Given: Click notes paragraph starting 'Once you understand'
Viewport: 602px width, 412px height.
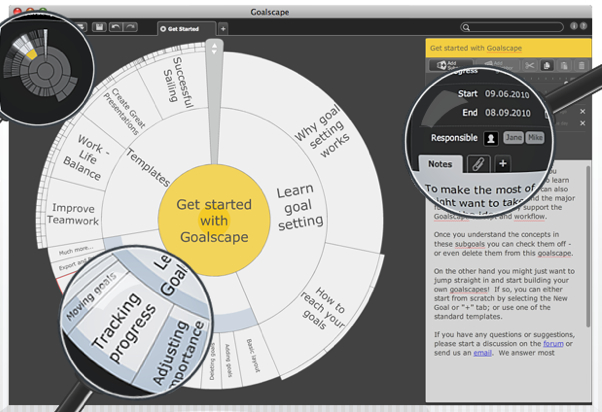Looking at the screenshot, I should [503, 244].
